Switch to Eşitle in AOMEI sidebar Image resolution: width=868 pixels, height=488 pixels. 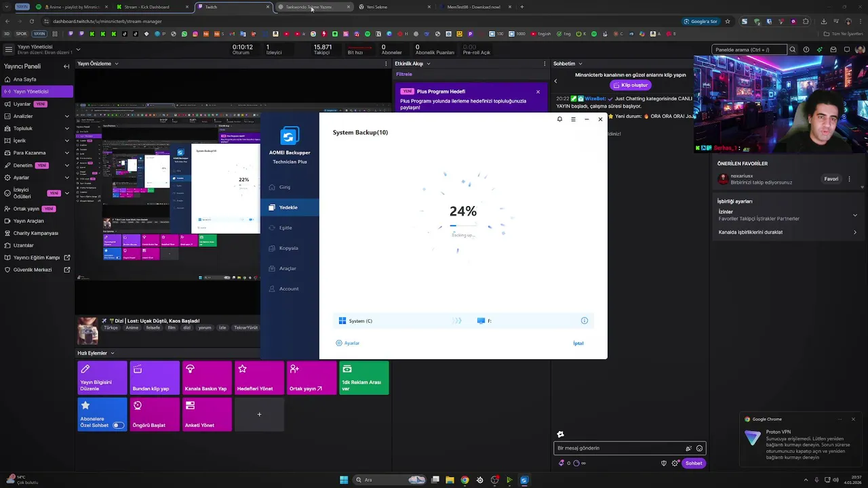(x=290, y=228)
